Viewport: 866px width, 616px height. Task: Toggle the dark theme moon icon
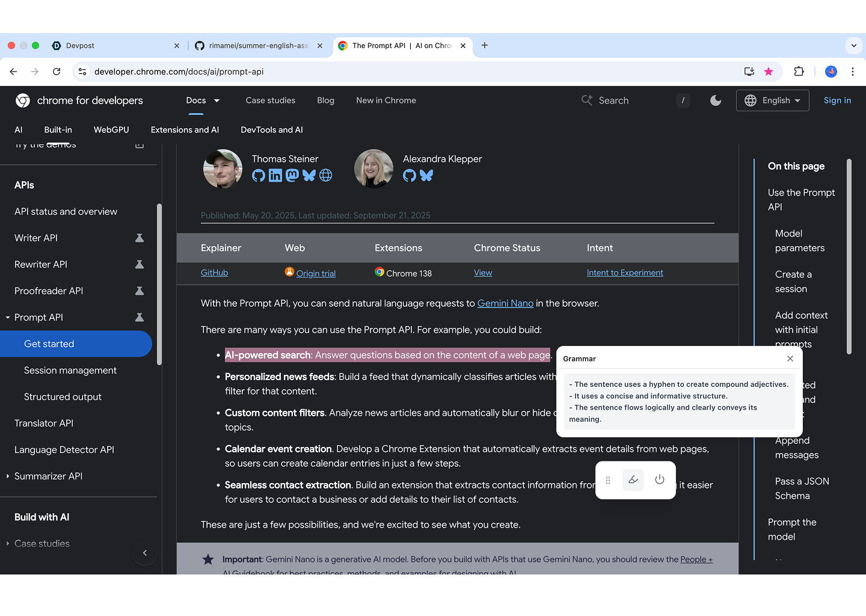point(716,100)
